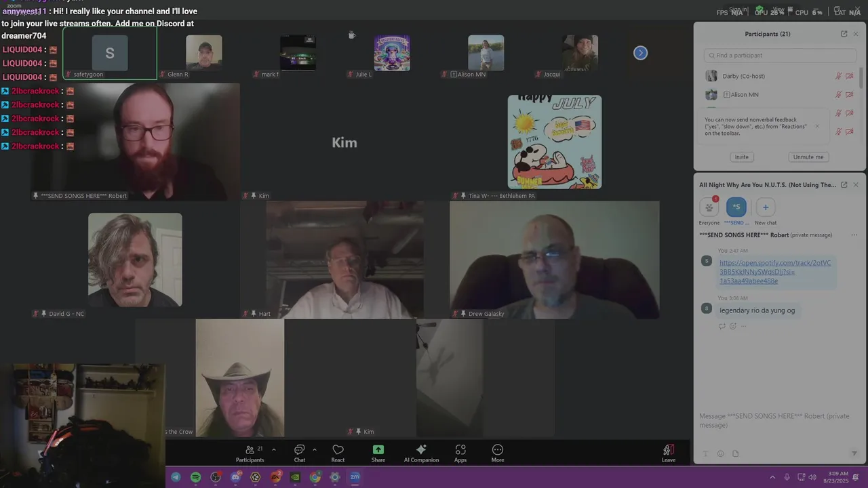Start screen Share
868x488 pixels.
click(x=378, y=453)
